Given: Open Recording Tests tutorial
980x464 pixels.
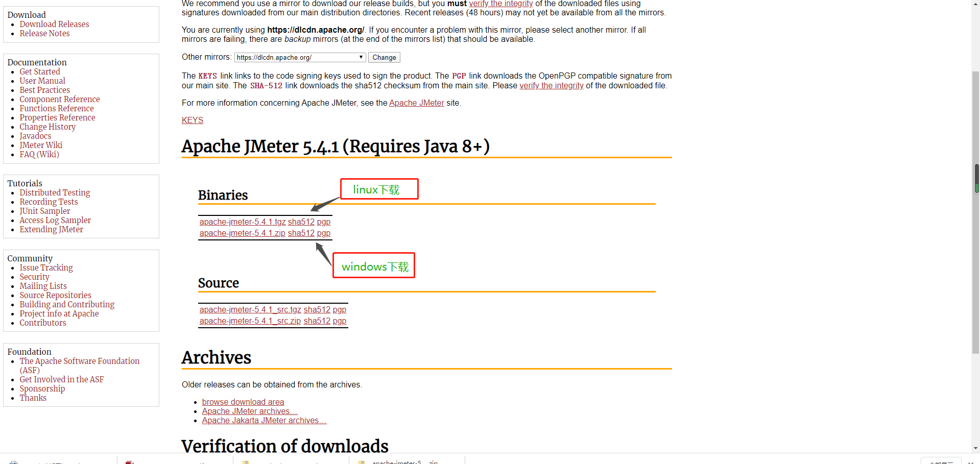Looking at the screenshot, I should coord(49,202).
